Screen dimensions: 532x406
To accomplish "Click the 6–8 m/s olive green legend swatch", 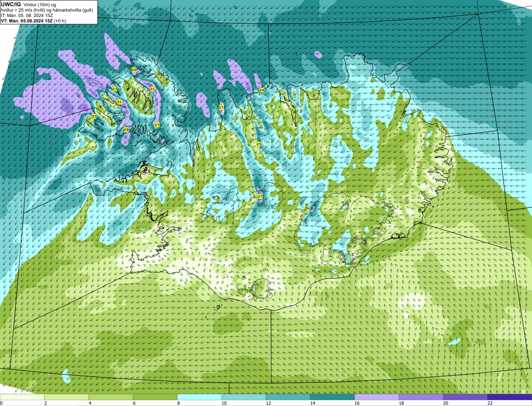I will [x=155, y=397].
